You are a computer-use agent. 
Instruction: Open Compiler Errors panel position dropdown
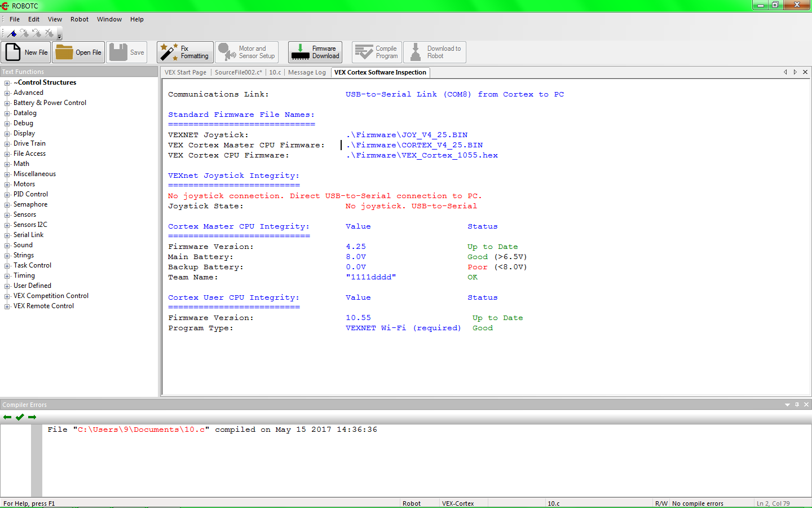pos(787,405)
